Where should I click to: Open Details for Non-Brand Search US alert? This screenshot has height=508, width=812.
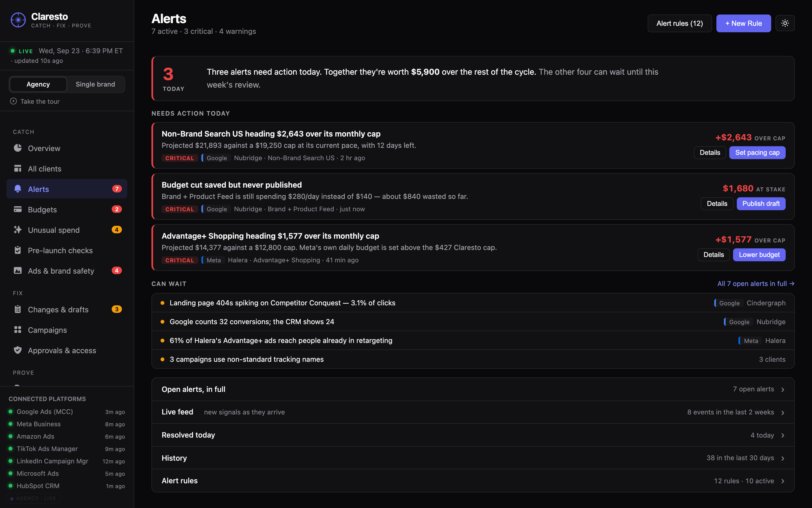(710, 153)
